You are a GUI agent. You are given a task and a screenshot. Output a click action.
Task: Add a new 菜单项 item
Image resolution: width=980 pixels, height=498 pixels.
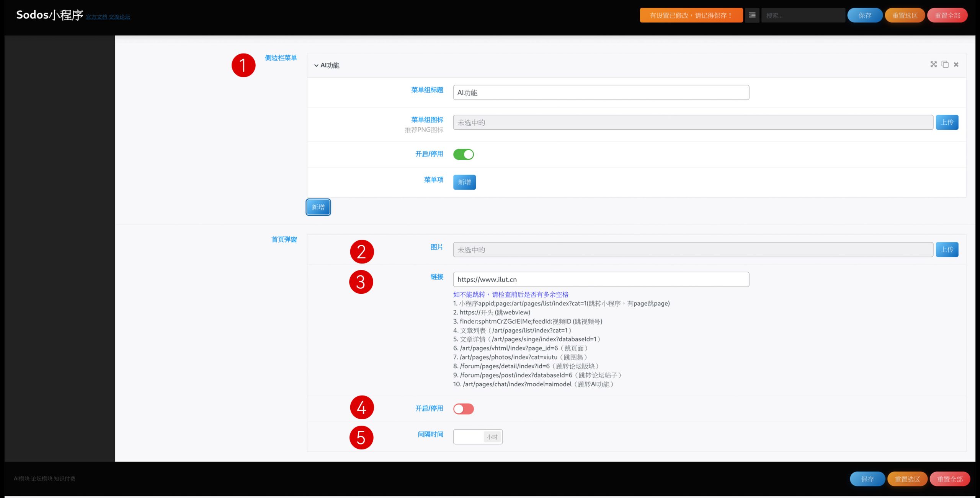click(464, 182)
